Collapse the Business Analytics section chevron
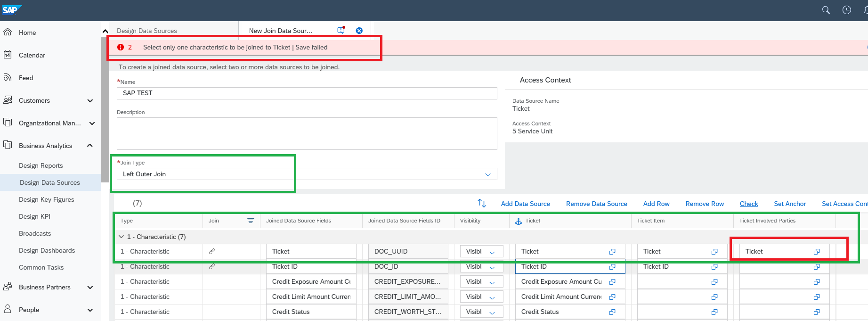 (x=90, y=145)
